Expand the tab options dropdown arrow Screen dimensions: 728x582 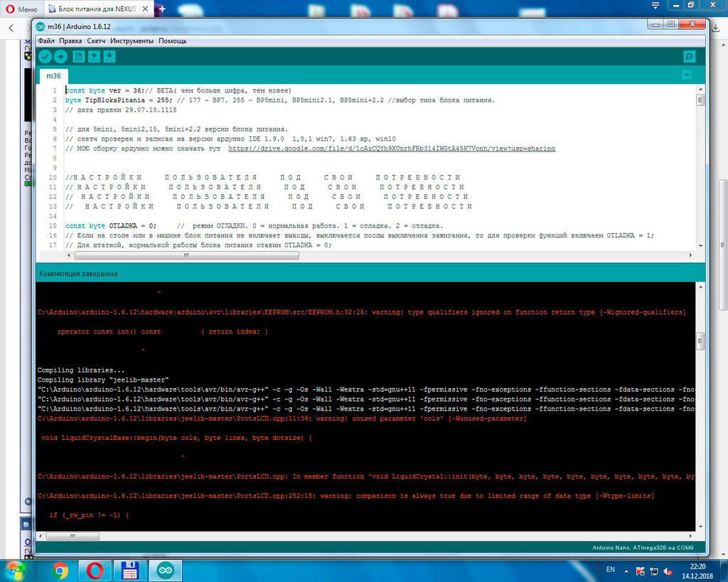point(686,75)
